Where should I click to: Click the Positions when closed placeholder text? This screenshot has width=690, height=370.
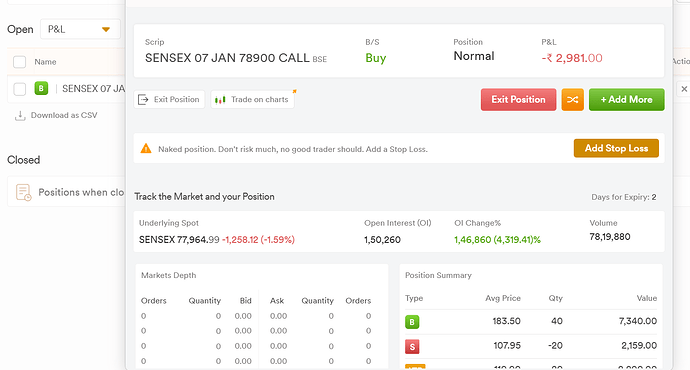coord(81,193)
